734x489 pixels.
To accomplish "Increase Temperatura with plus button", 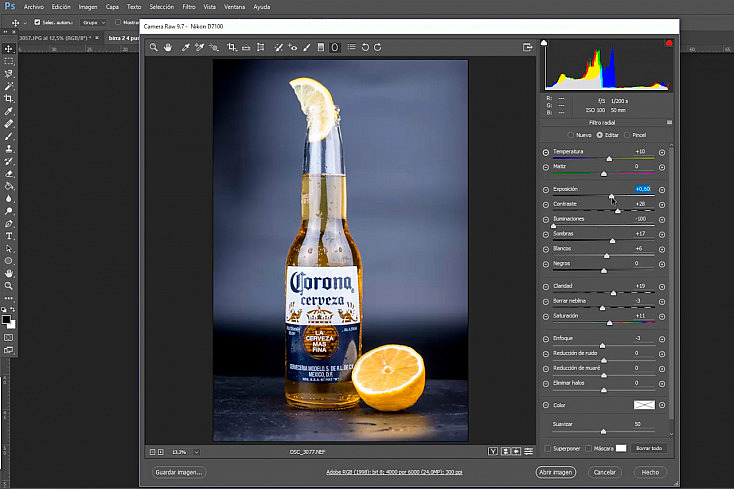I will point(662,153).
